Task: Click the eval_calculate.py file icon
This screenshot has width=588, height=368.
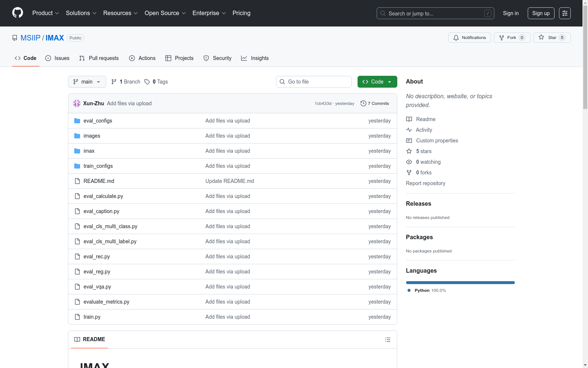Action: (77, 196)
